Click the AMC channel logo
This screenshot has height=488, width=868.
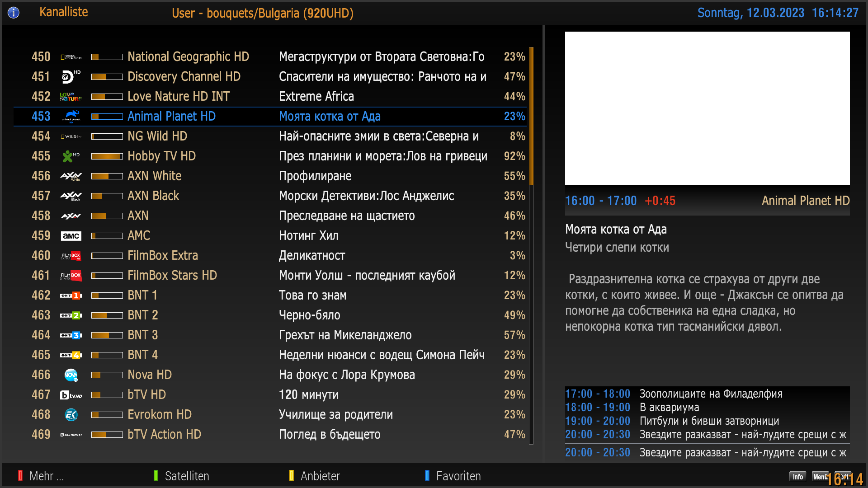[x=71, y=236]
